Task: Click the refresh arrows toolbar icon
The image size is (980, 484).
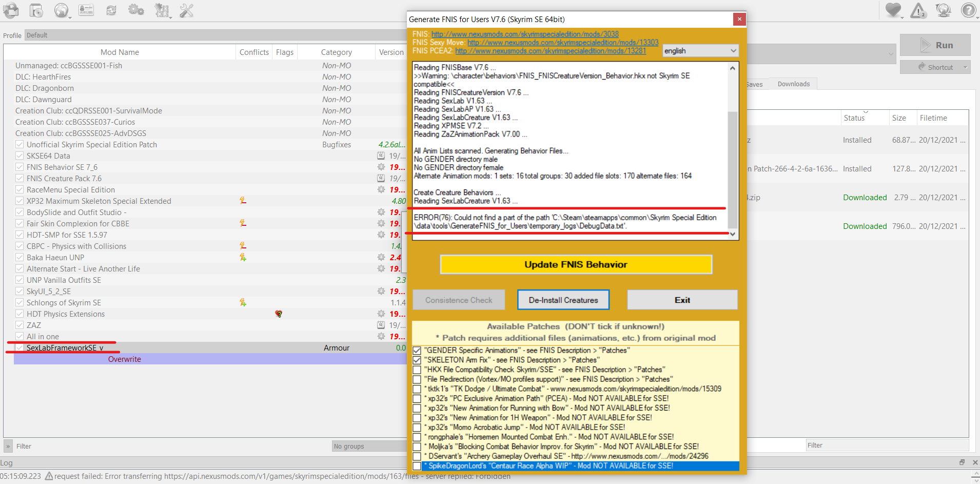Action: [x=111, y=10]
